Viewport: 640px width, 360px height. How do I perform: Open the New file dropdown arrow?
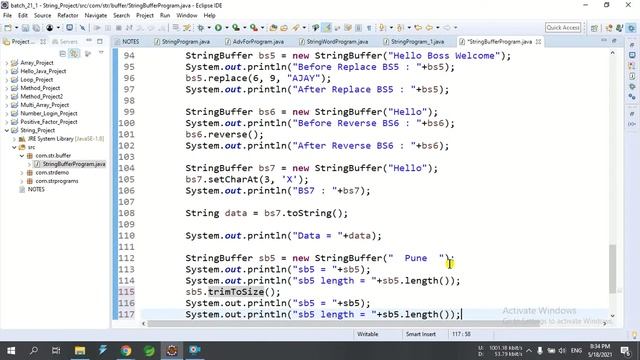(16, 28)
